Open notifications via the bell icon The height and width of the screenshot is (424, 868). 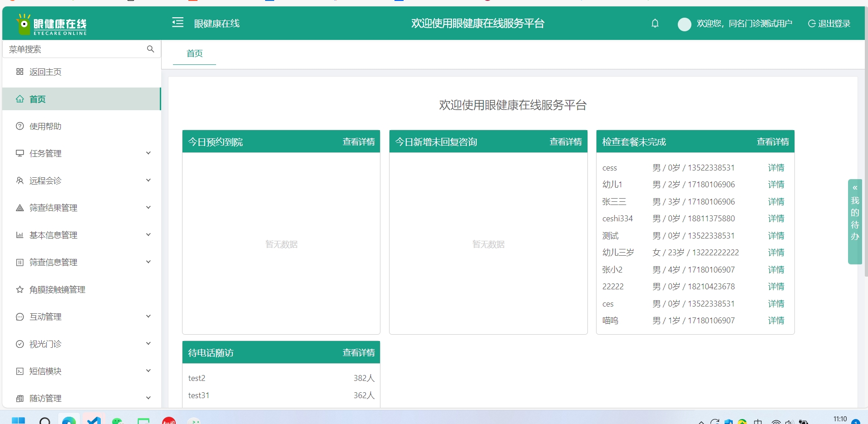coord(655,23)
